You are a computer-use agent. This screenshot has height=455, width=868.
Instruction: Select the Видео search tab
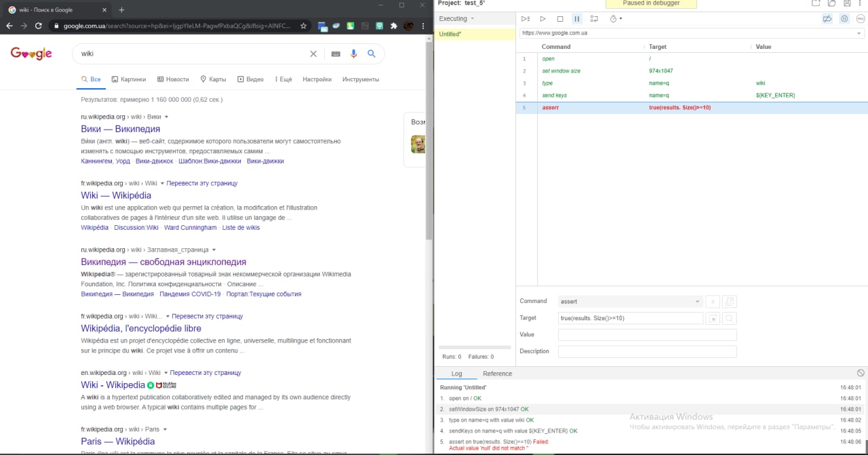click(251, 79)
